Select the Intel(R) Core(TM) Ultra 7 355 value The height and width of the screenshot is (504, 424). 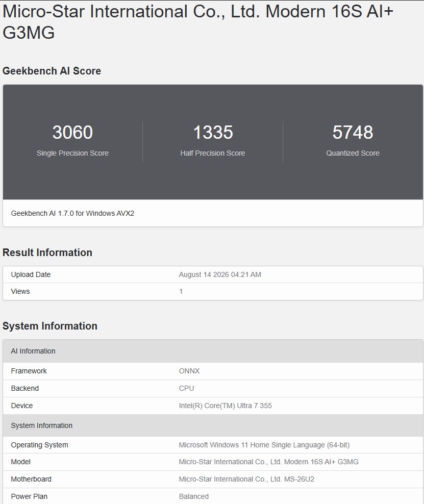click(x=226, y=406)
